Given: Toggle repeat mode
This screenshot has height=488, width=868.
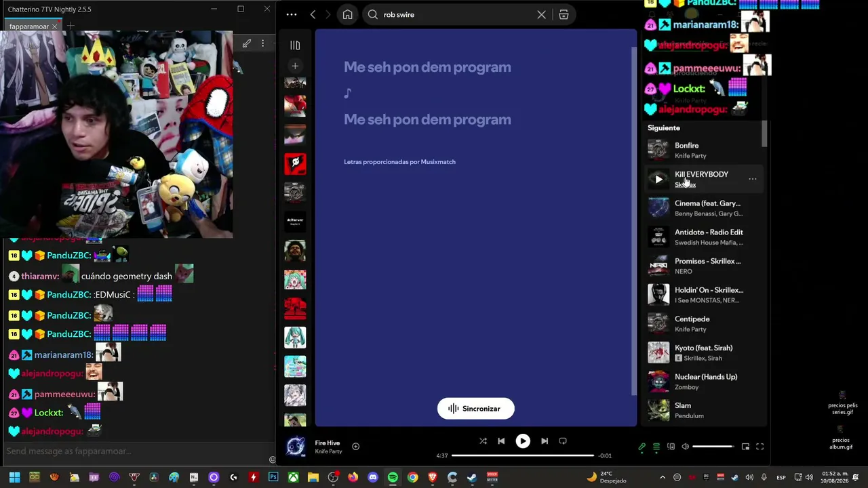Looking at the screenshot, I should (563, 441).
